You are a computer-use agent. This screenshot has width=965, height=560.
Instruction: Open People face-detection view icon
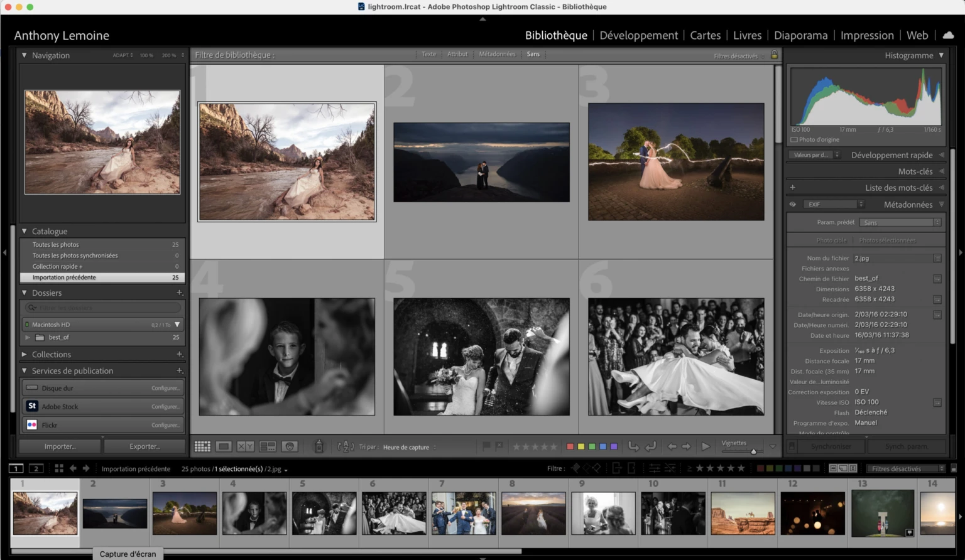pos(290,446)
